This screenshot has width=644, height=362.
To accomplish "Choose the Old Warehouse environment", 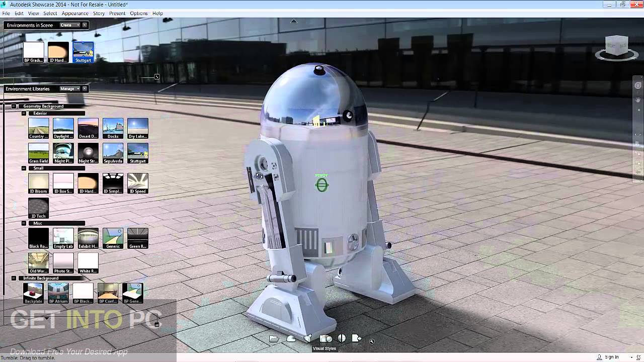I will 39,263.
